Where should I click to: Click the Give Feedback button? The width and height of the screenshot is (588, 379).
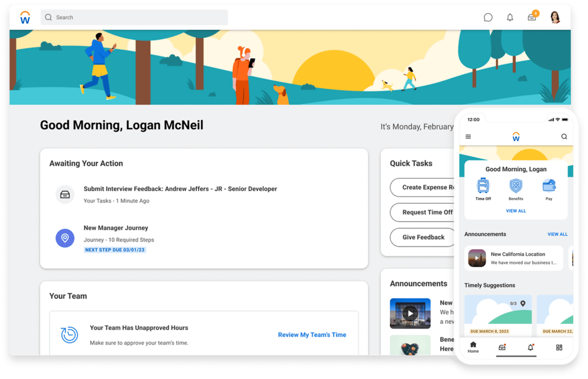click(x=423, y=237)
